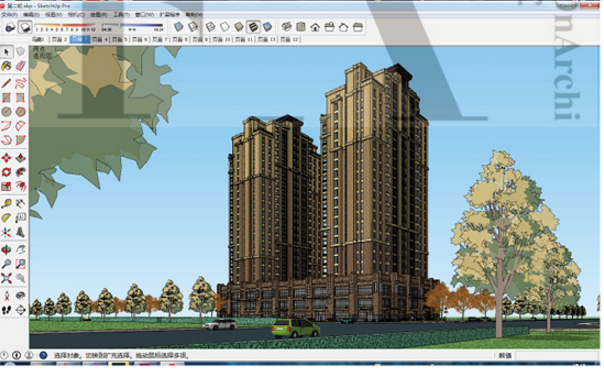Activate the Move tool with red arrows
604x369 pixels.
click(x=7, y=158)
